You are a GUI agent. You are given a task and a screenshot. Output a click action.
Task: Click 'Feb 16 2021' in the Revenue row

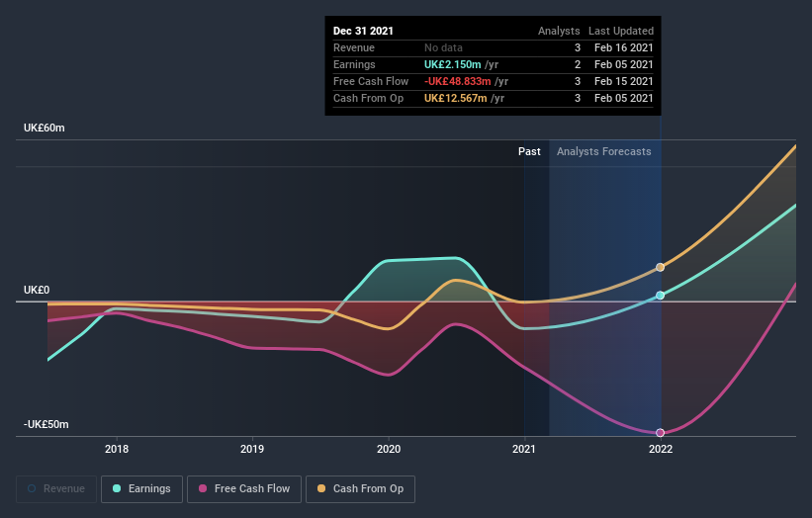pyautogui.click(x=623, y=47)
